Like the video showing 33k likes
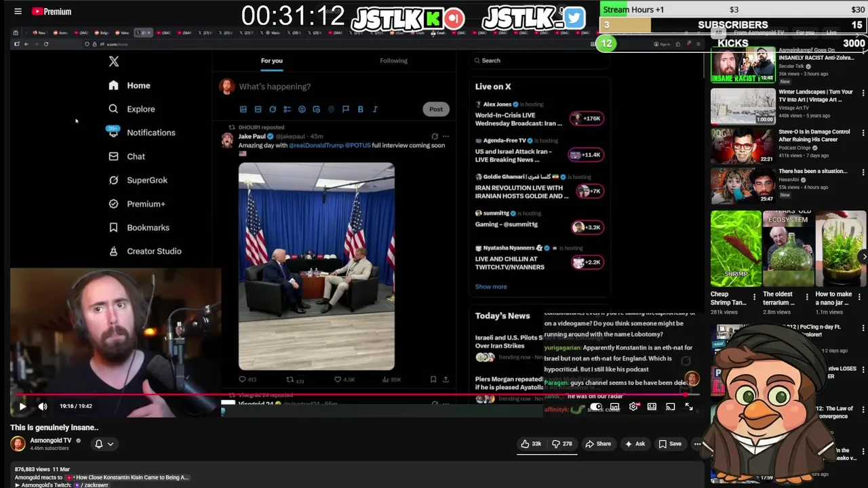 [531, 444]
